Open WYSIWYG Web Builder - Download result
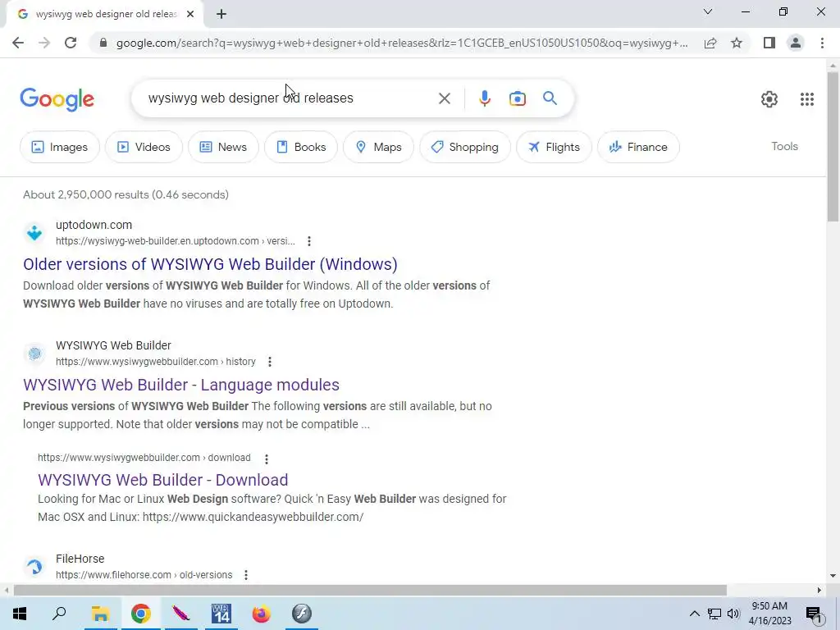This screenshot has height=630, width=840. pos(163,479)
